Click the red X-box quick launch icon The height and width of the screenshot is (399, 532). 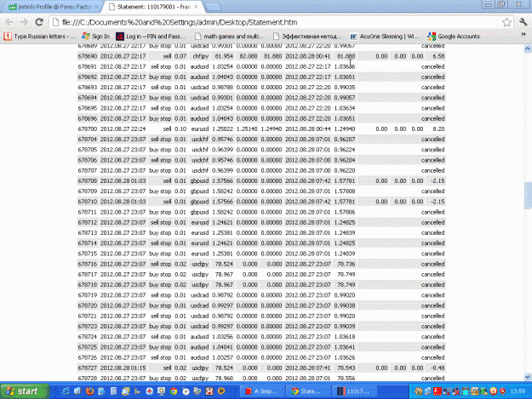[209, 391]
